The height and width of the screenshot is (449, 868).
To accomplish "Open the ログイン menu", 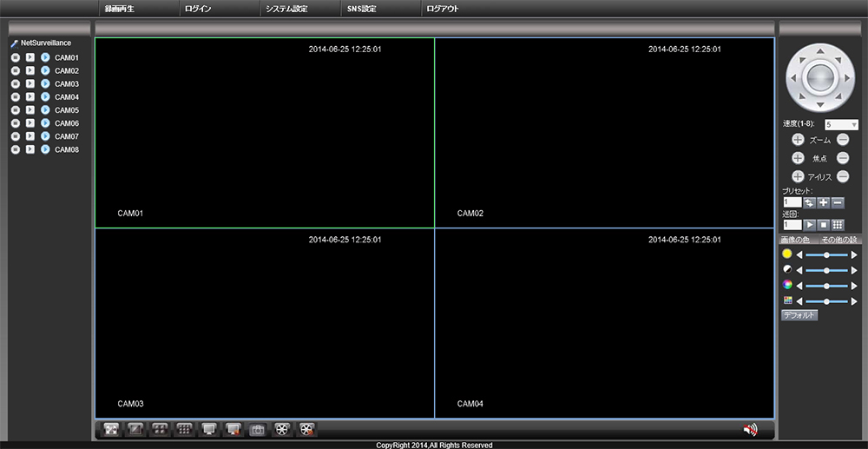I will tap(198, 9).
